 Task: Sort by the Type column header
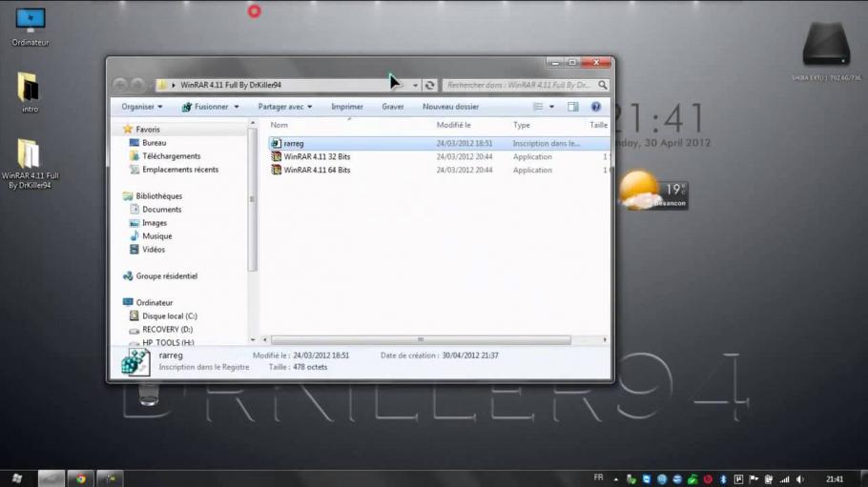coord(522,125)
